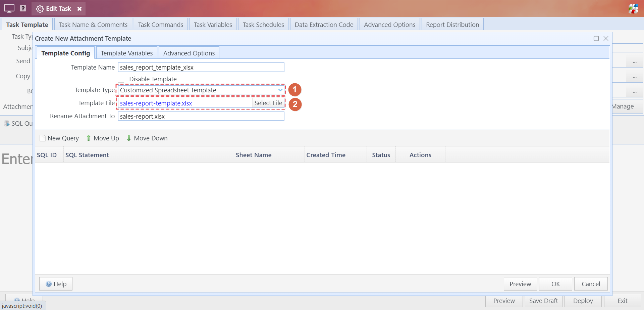Click the Move Down toolbar button
The height and width of the screenshot is (310, 644).
coord(147,138)
